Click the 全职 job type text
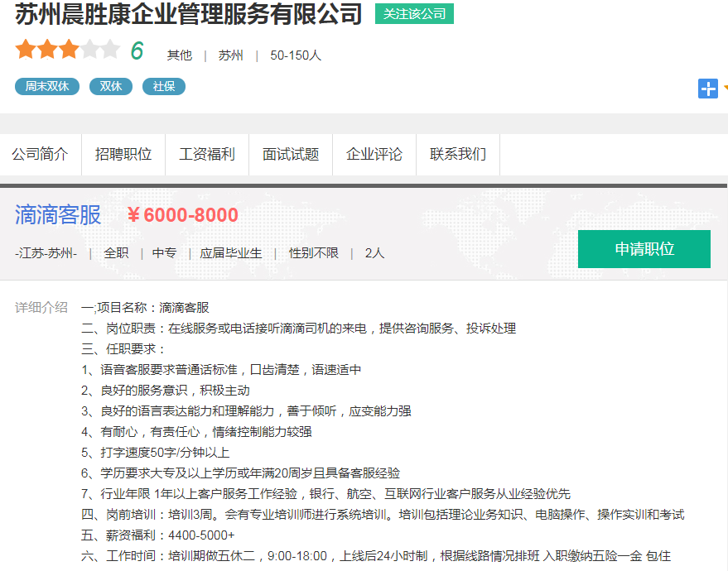 [x=116, y=253]
